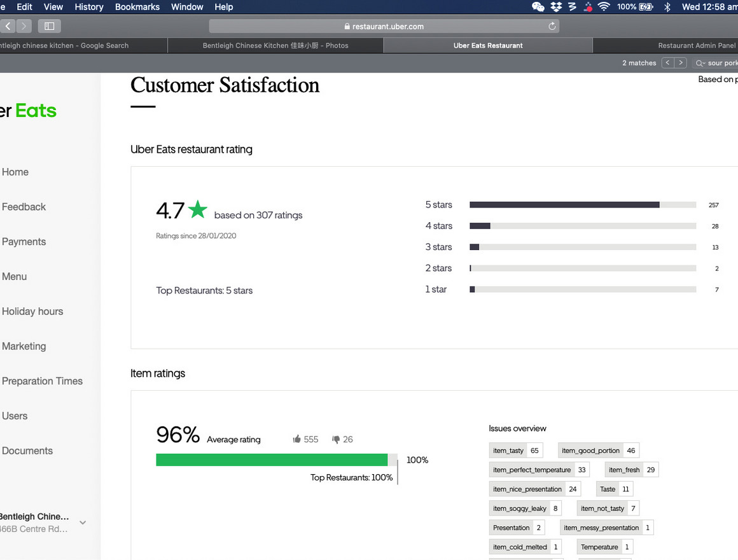This screenshot has width=738, height=560.
Task: Open the Bookmarks menu
Action: coord(137,6)
